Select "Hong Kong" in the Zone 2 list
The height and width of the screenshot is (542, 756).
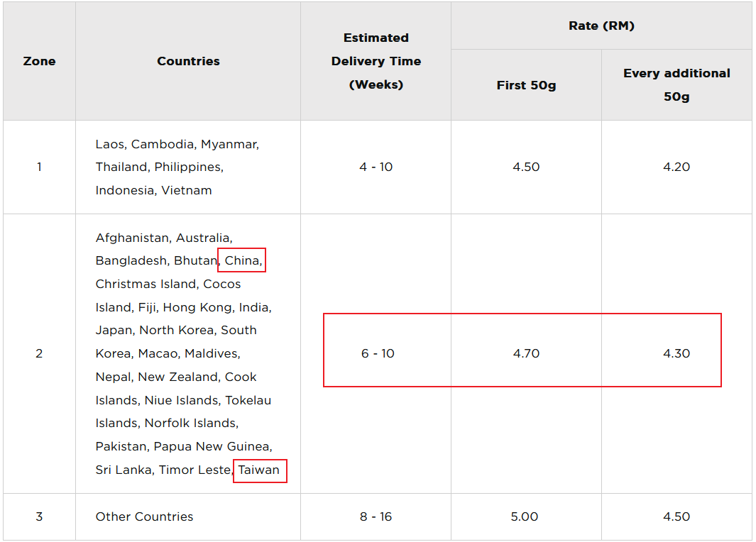[x=197, y=307]
